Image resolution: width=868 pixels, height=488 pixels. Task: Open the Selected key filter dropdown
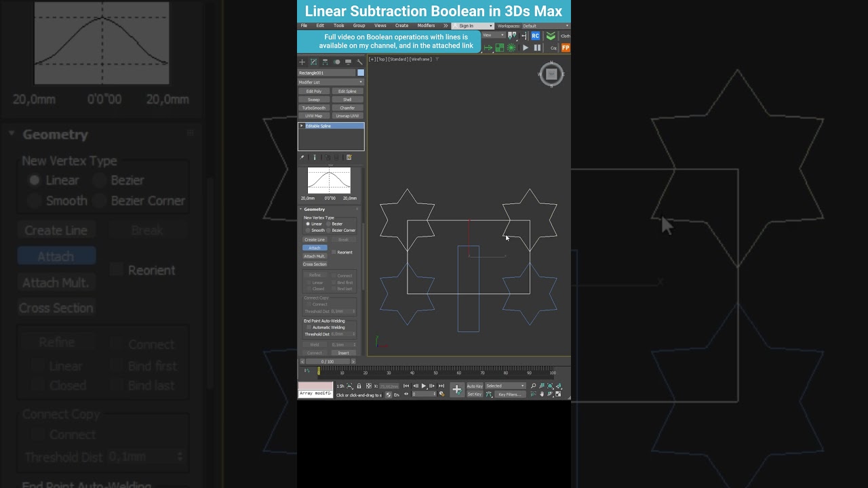505,386
